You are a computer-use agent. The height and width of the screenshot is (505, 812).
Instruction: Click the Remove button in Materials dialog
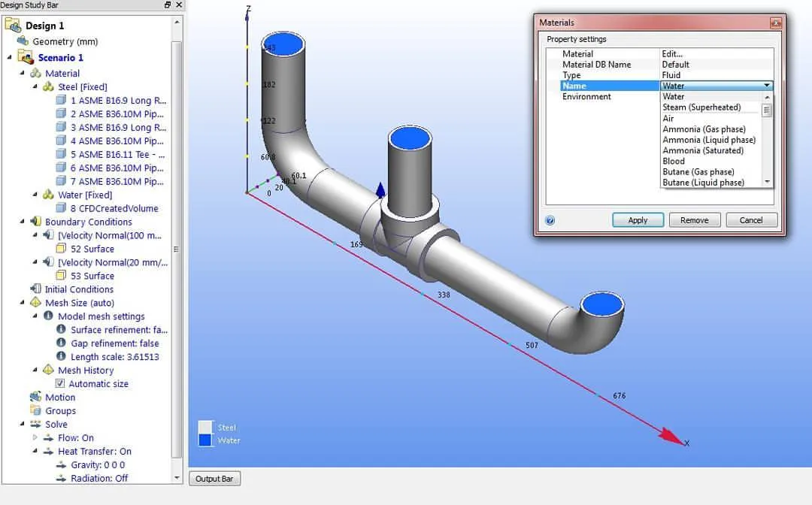point(694,219)
